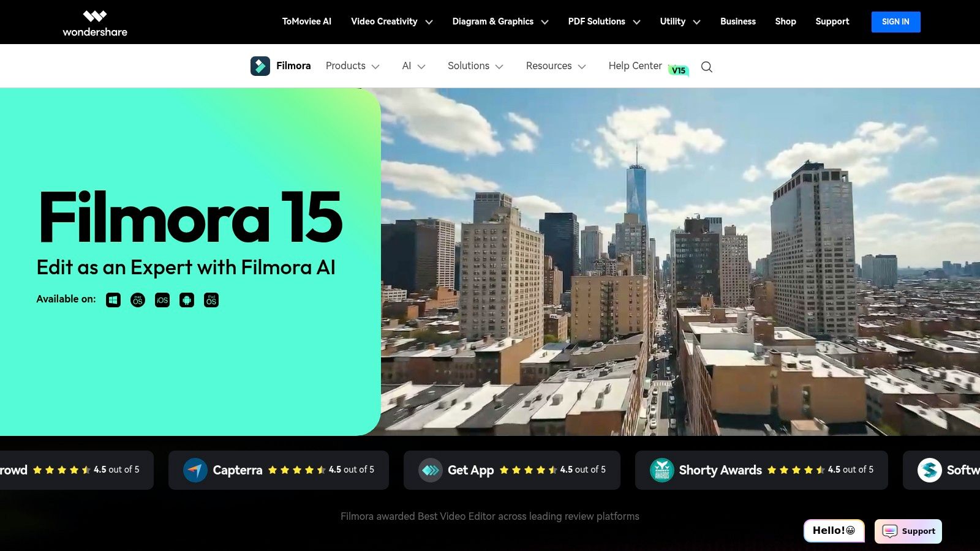Open the Help Center menu

(x=635, y=66)
